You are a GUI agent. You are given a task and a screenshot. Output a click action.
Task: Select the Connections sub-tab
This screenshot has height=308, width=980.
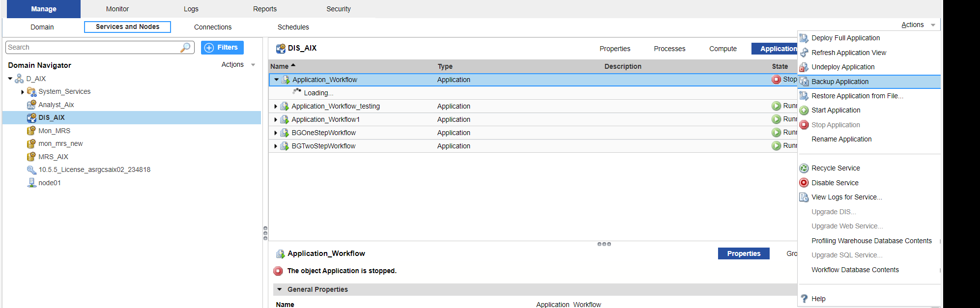[x=213, y=27]
